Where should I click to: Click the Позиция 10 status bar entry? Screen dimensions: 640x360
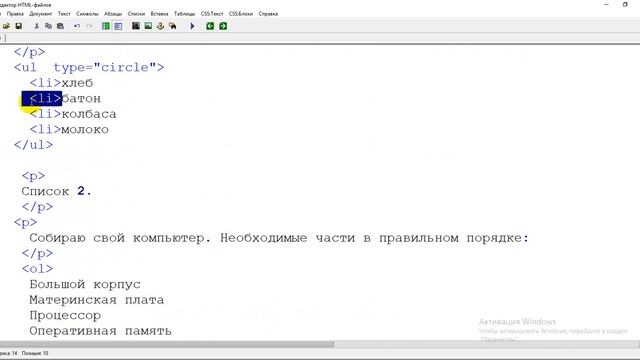(x=35, y=353)
